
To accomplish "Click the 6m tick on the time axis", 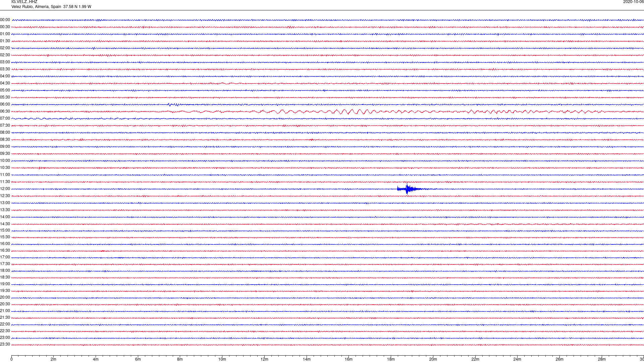I will point(138,359).
